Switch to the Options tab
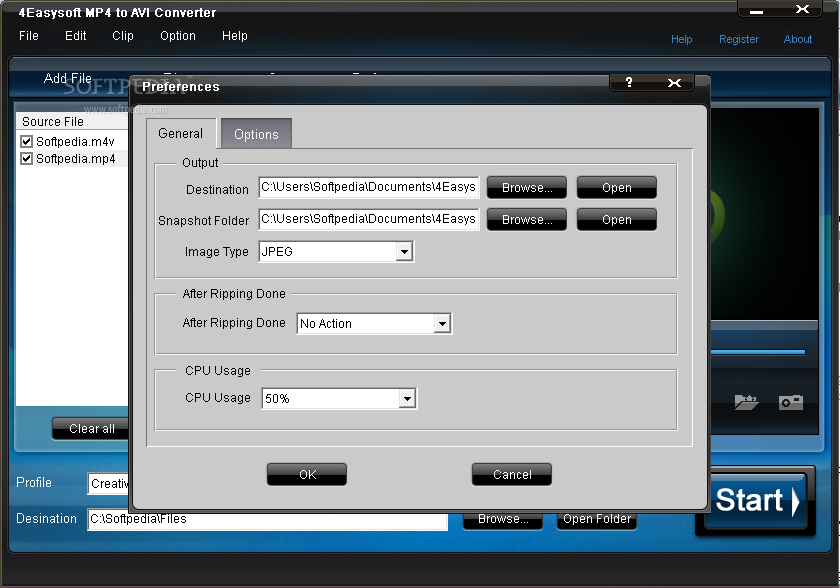This screenshot has width=840, height=588. tap(256, 134)
